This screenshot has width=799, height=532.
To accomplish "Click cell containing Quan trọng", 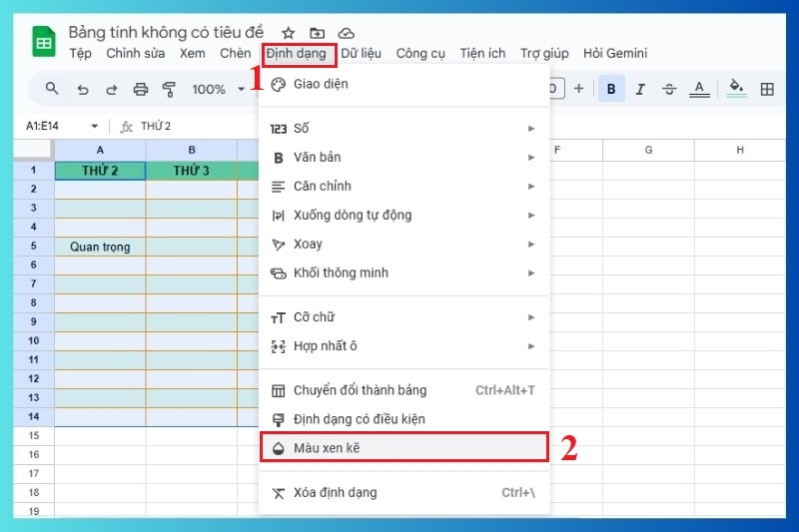I will pyautogui.click(x=100, y=247).
